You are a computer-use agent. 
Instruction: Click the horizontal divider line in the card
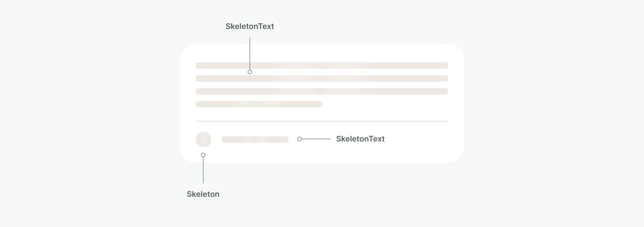[x=322, y=121]
